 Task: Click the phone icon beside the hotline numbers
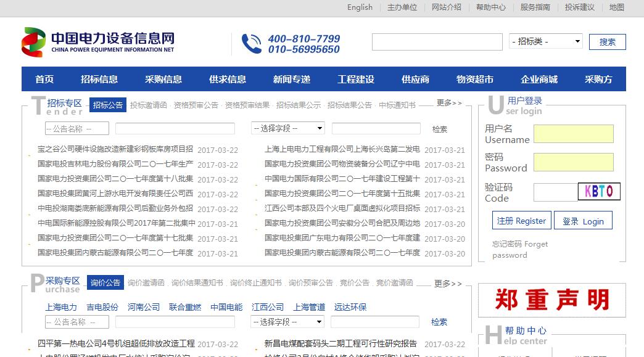point(251,44)
